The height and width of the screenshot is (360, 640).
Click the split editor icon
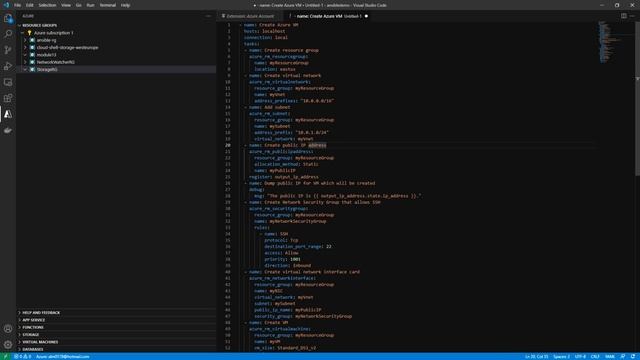pyautogui.click(x=624, y=16)
